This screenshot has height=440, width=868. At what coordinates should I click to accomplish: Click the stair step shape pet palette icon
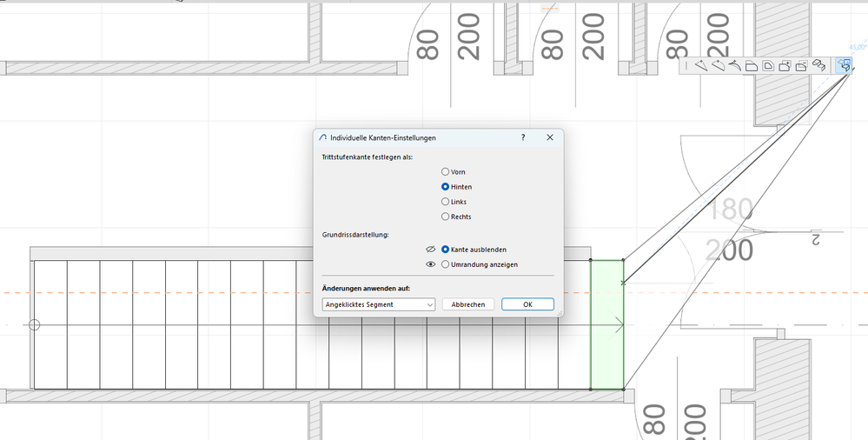[818, 65]
